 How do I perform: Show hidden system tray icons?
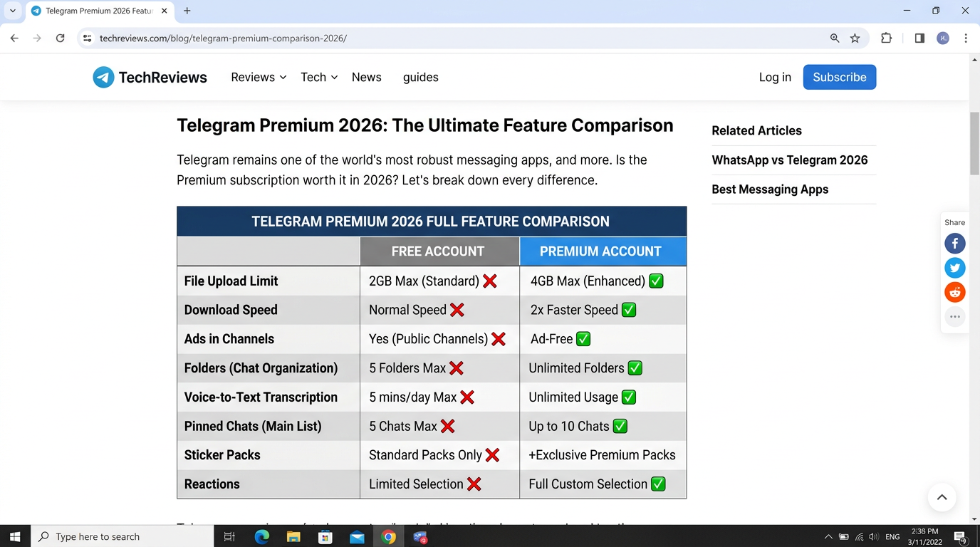[x=828, y=536]
